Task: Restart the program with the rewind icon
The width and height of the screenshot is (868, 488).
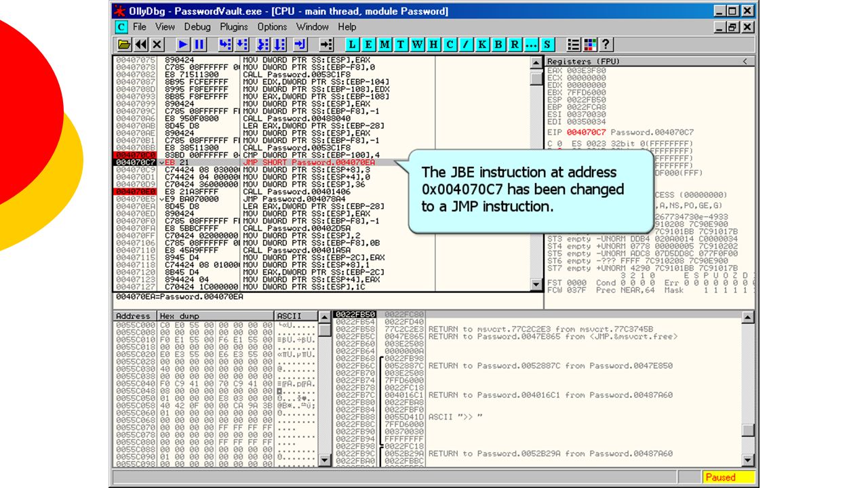Action: point(141,45)
